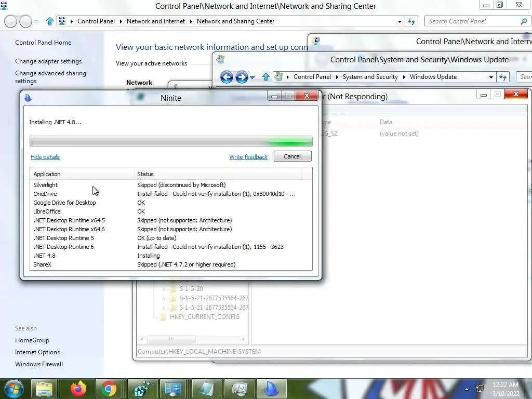
Task: Open the Windows Start orb
Action: point(14,389)
